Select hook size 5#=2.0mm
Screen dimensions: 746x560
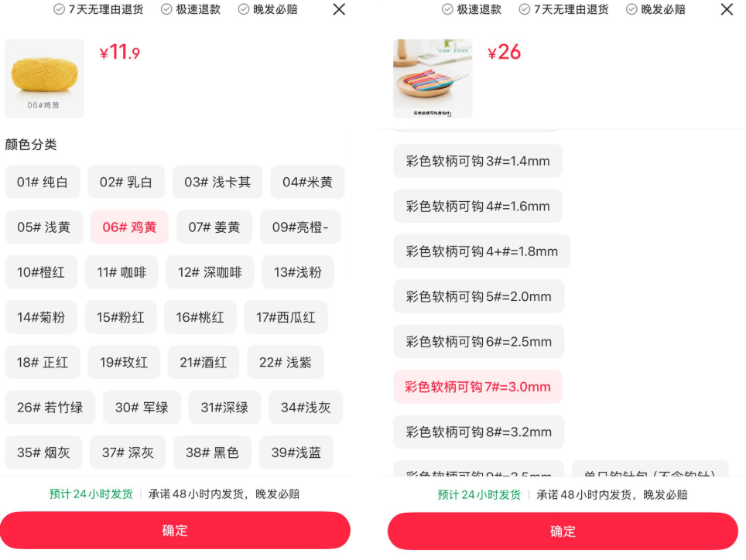click(x=478, y=297)
